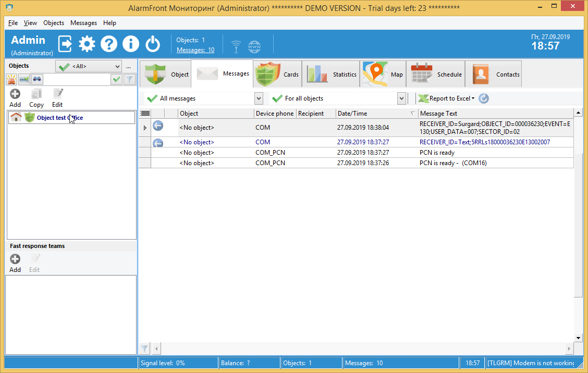Image resolution: width=588 pixels, height=373 pixels.
Task: Open the Help menu
Action: (109, 23)
